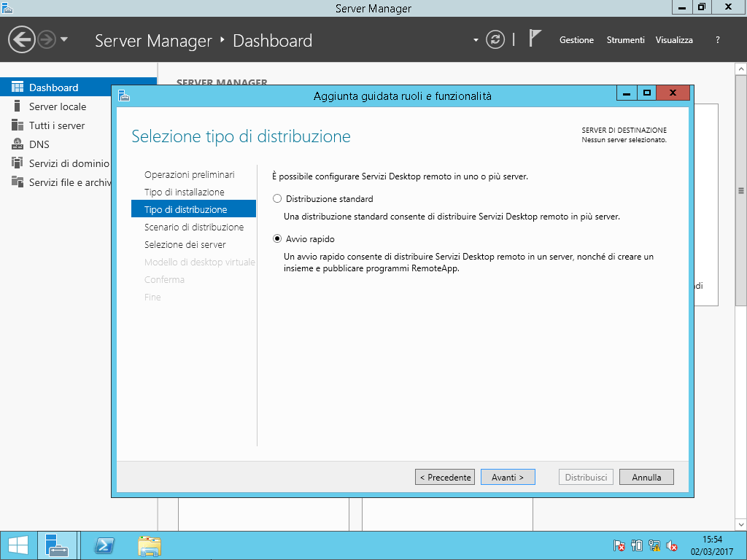747x560 pixels.
Task: Expand dropdown arrow beside the refresh icon
Action: [x=476, y=40]
